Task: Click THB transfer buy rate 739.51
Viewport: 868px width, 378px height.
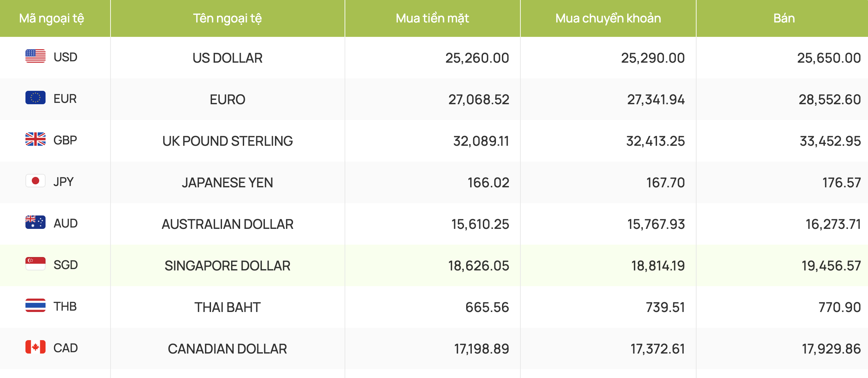Action: [665, 307]
